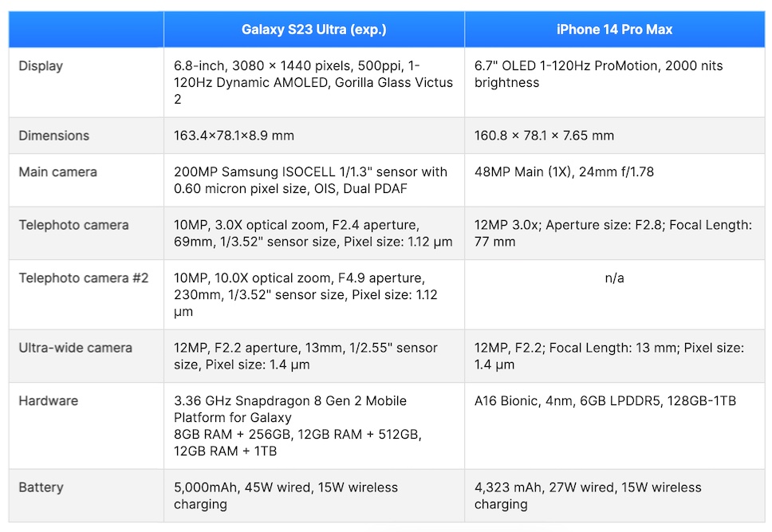
Task: Click the Galaxy S23 Ultra (exp.) column header
Action: 313,30
